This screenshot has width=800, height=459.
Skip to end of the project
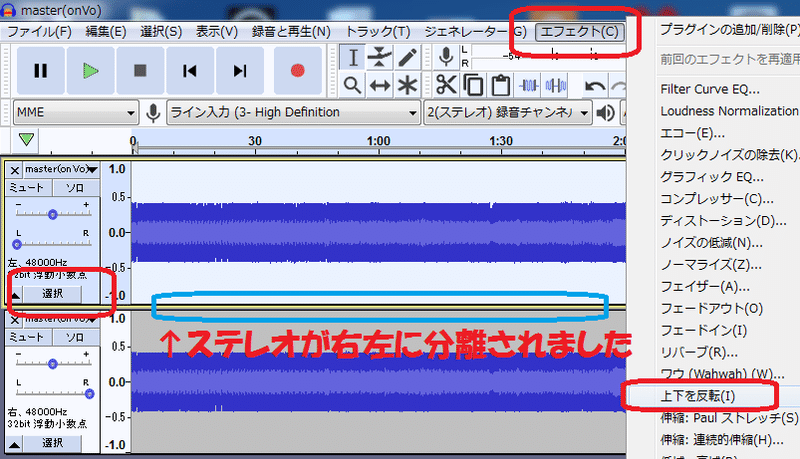(240, 70)
